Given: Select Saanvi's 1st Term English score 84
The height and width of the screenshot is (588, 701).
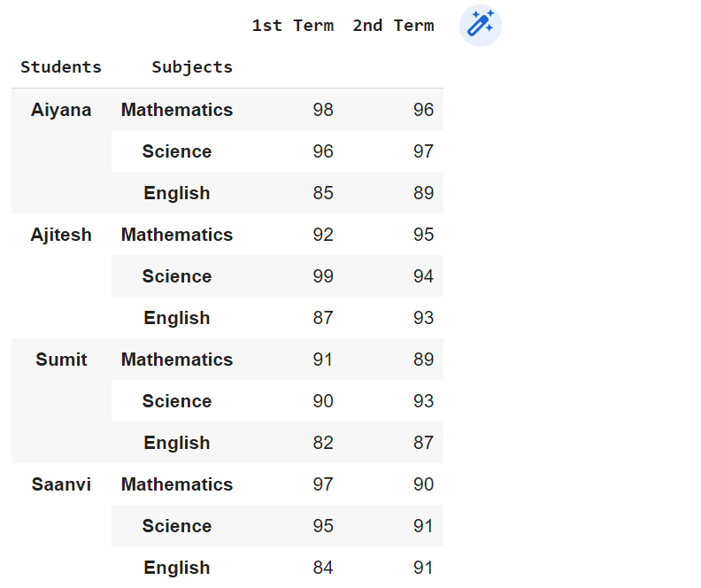Looking at the screenshot, I should [x=323, y=568].
